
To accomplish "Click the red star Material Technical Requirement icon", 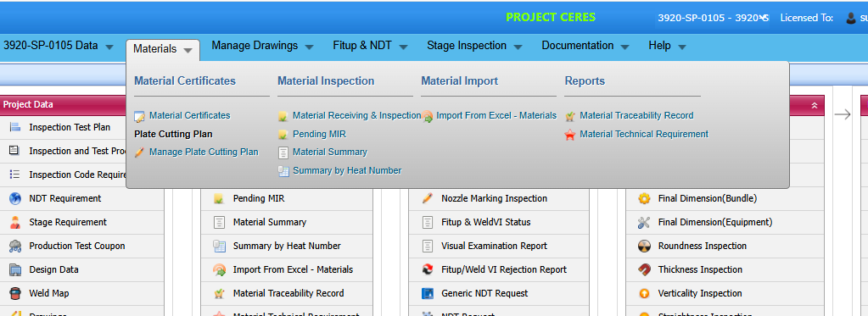I will click(x=570, y=135).
